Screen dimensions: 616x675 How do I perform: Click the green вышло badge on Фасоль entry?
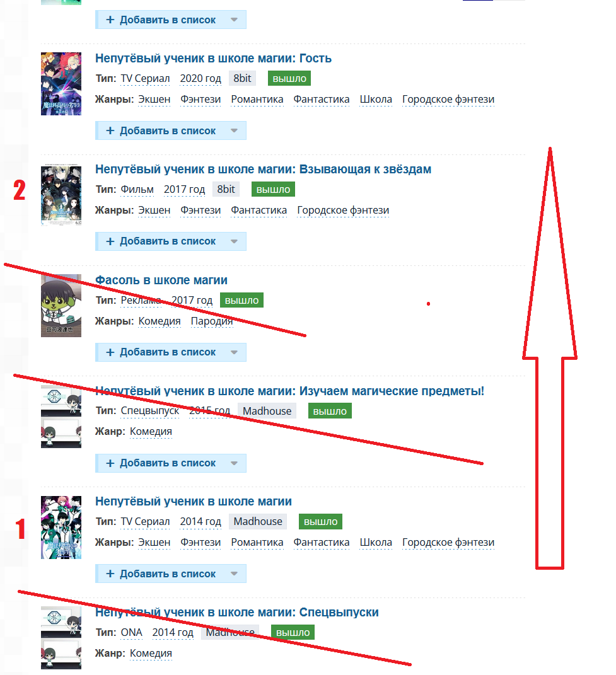(x=241, y=300)
